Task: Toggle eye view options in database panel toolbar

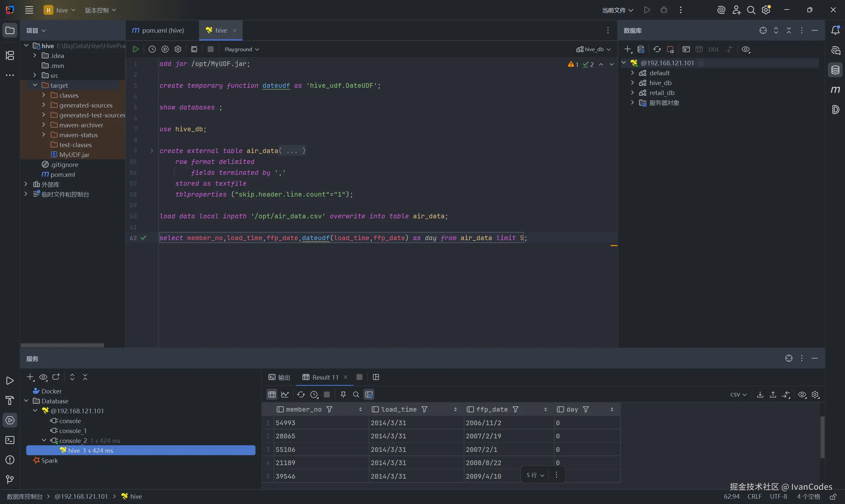Action: tap(745, 49)
